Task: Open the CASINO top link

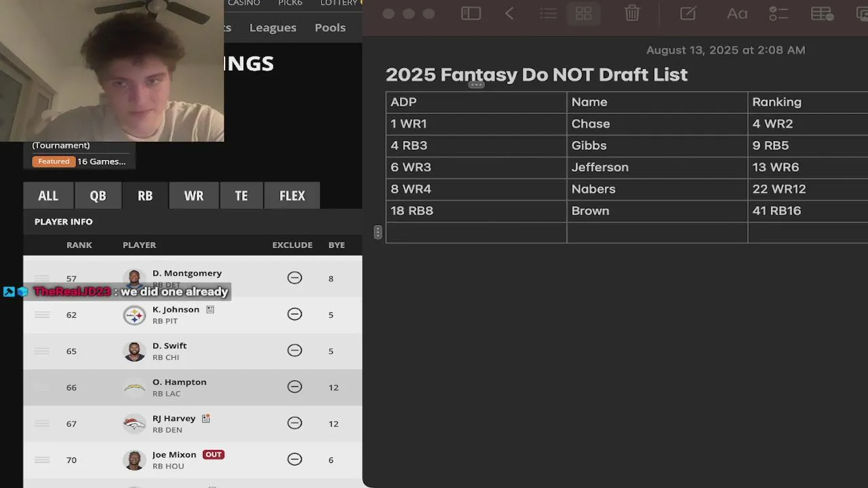Action: 244,3
